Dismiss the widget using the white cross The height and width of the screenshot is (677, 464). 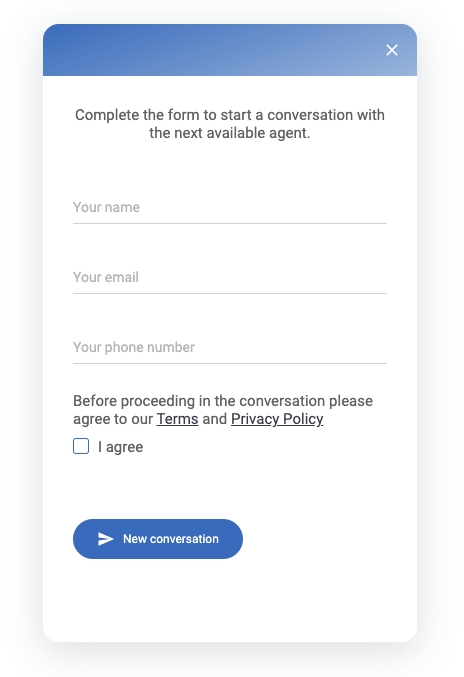point(391,50)
